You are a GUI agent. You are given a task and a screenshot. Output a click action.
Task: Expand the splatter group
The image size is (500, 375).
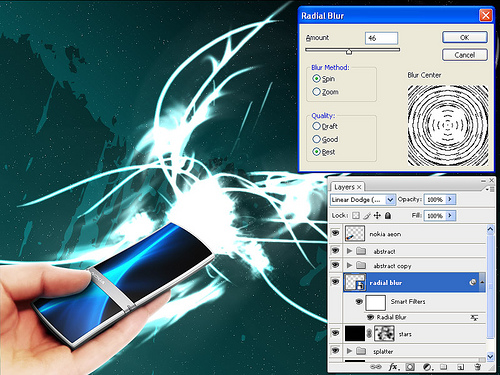point(349,351)
